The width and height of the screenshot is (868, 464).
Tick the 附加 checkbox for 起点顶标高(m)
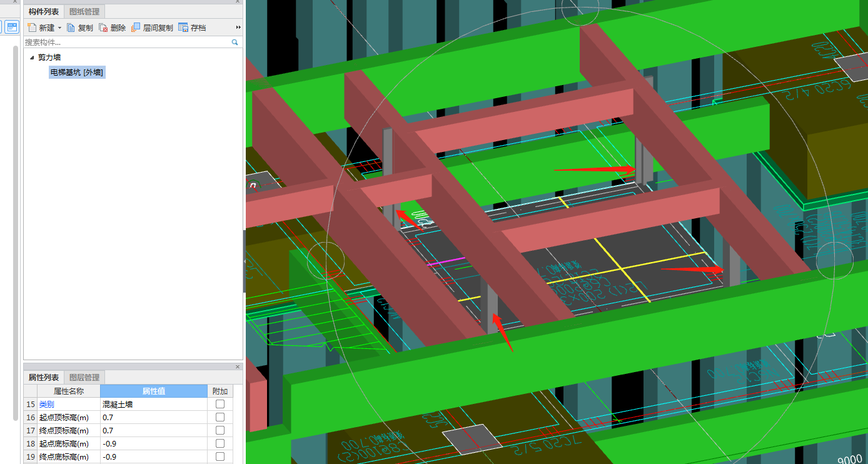[x=220, y=417]
